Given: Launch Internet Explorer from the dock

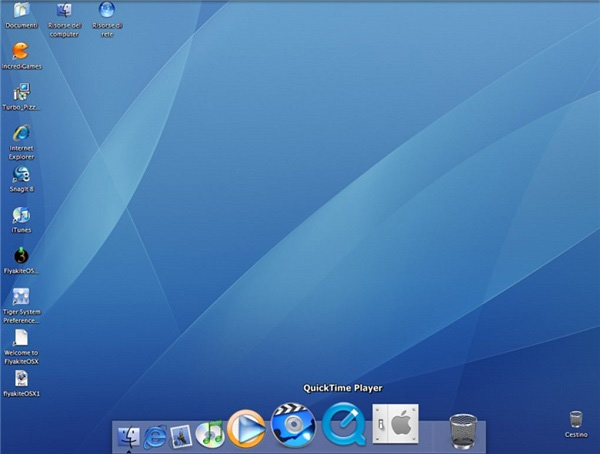Looking at the screenshot, I should click(155, 436).
